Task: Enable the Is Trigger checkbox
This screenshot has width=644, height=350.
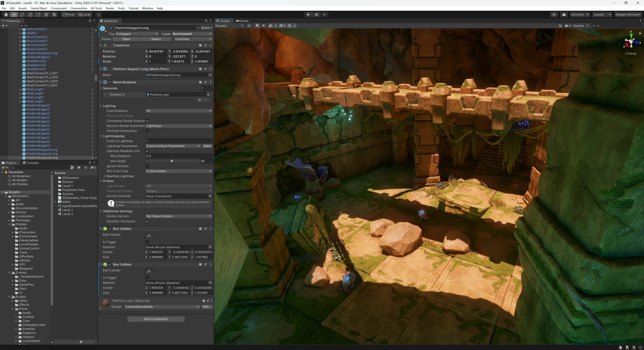Action: pos(147,242)
